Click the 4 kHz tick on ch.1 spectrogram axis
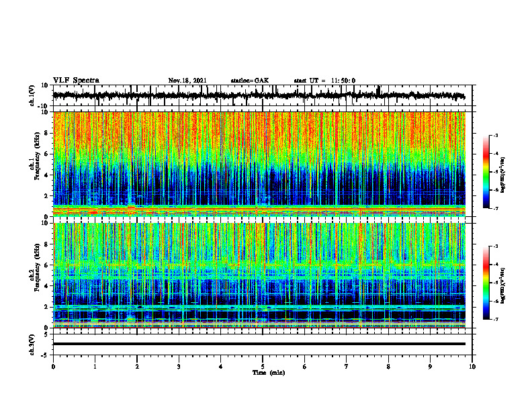 coord(46,175)
